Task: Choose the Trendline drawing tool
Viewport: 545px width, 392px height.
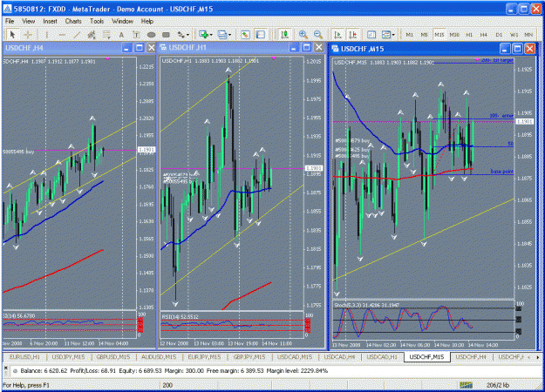Action: point(77,34)
